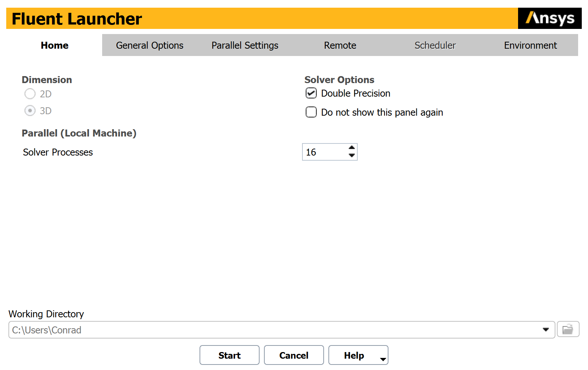Click the browse folder icon for Working Directory
This screenshot has width=588, height=370.
coord(567,329)
